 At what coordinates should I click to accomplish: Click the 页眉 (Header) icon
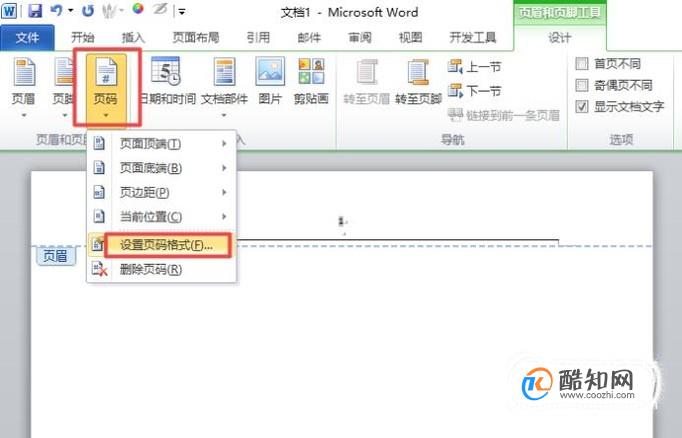(x=24, y=73)
